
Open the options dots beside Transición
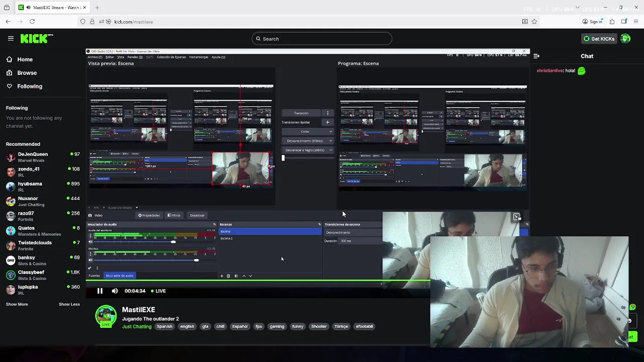click(x=328, y=113)
